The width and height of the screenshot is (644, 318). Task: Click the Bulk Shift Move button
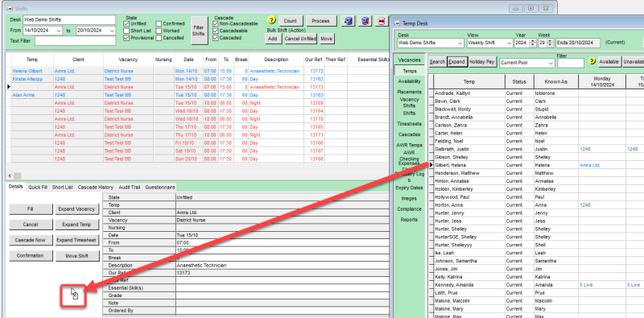pos(327,39)
